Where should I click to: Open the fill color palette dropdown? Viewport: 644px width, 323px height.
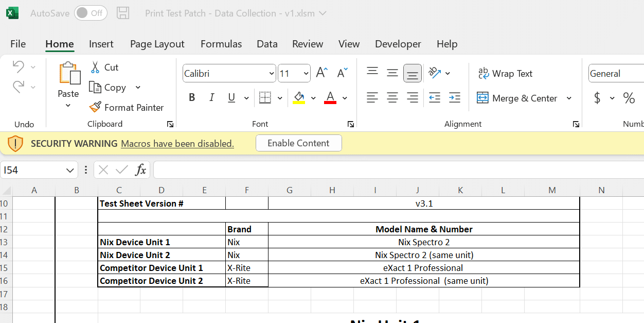[313, 98]
